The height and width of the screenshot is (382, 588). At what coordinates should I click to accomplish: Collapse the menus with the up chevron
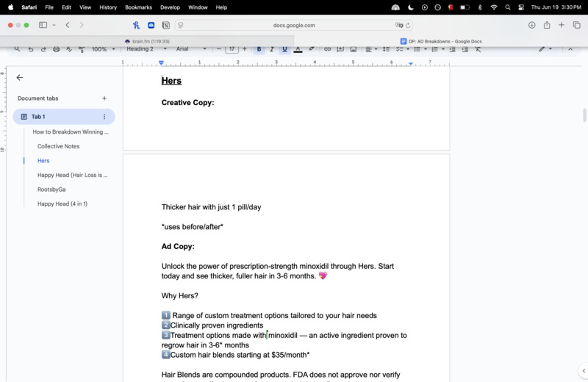pos(570,49)
